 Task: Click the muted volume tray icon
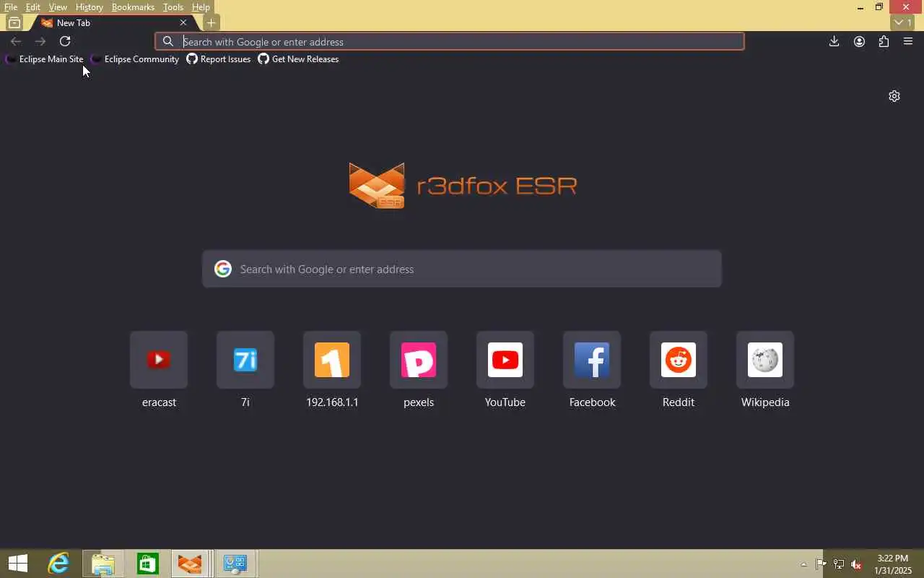[856, 564]
